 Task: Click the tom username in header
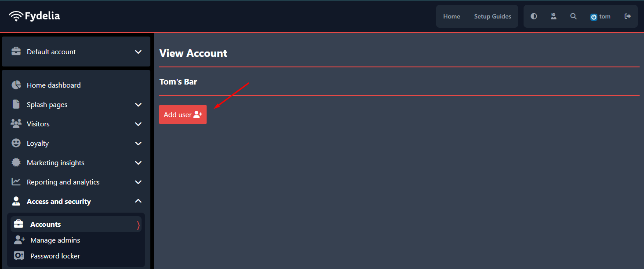pos(605,16)
